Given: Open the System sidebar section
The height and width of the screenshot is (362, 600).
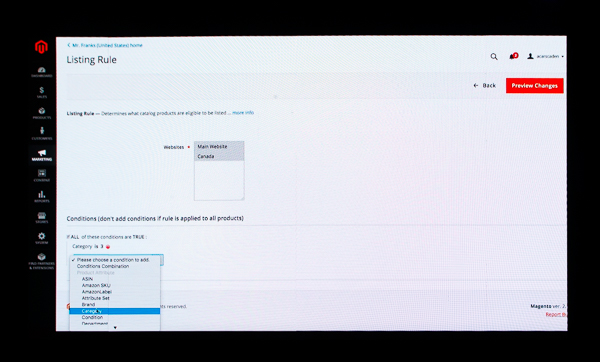Looking at the screenshot, I should tap(42, 238).
